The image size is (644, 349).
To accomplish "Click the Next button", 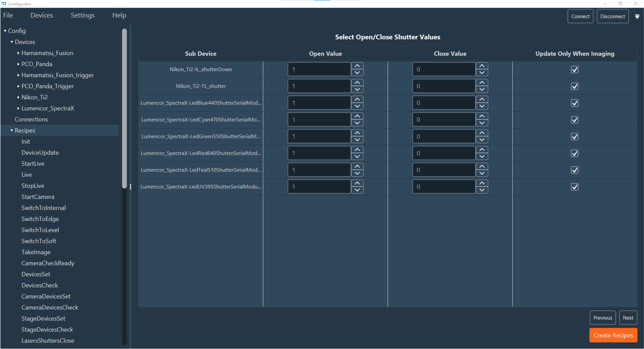I will 628,318.
